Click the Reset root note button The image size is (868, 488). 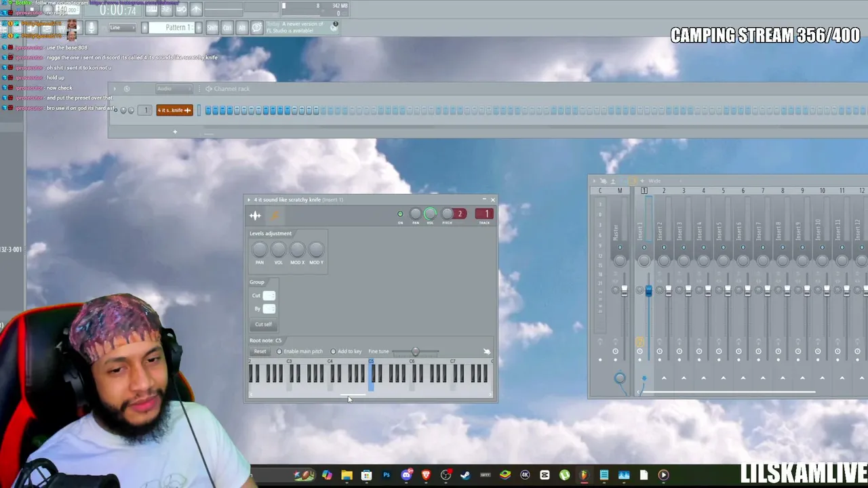point(260,351)
